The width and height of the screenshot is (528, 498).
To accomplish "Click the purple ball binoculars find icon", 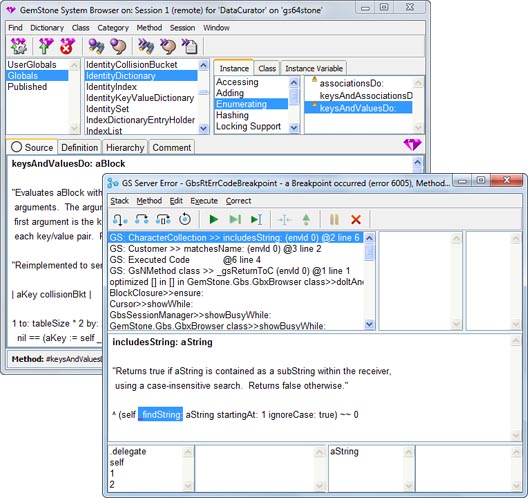I will click(96, 46).
